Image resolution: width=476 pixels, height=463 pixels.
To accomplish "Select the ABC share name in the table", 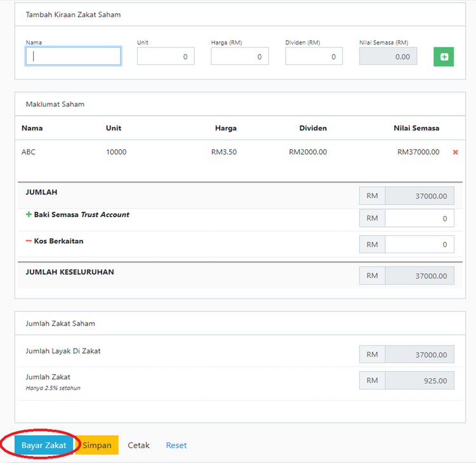I will (x=28, y=152).
